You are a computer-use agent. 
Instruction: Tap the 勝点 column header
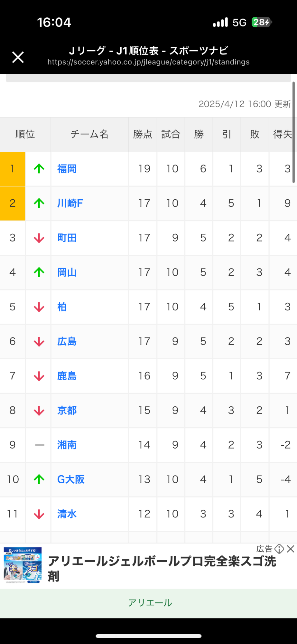tap(143, 134)
